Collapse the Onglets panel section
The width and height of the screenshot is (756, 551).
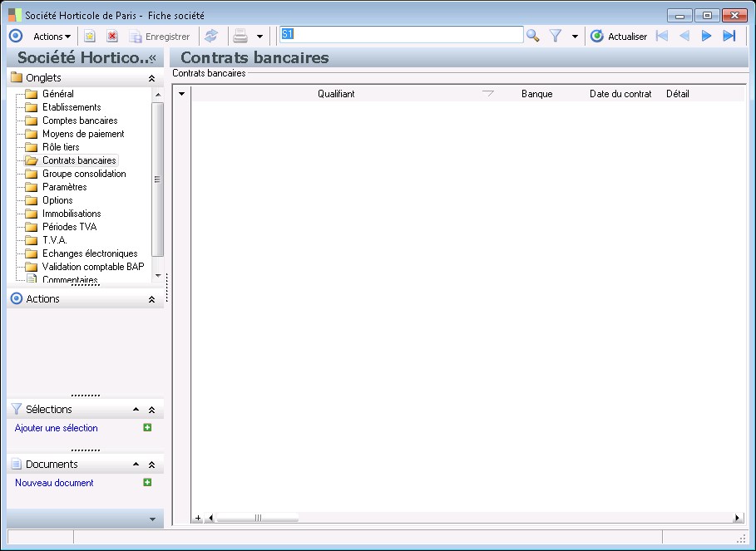tap(151, 78)
